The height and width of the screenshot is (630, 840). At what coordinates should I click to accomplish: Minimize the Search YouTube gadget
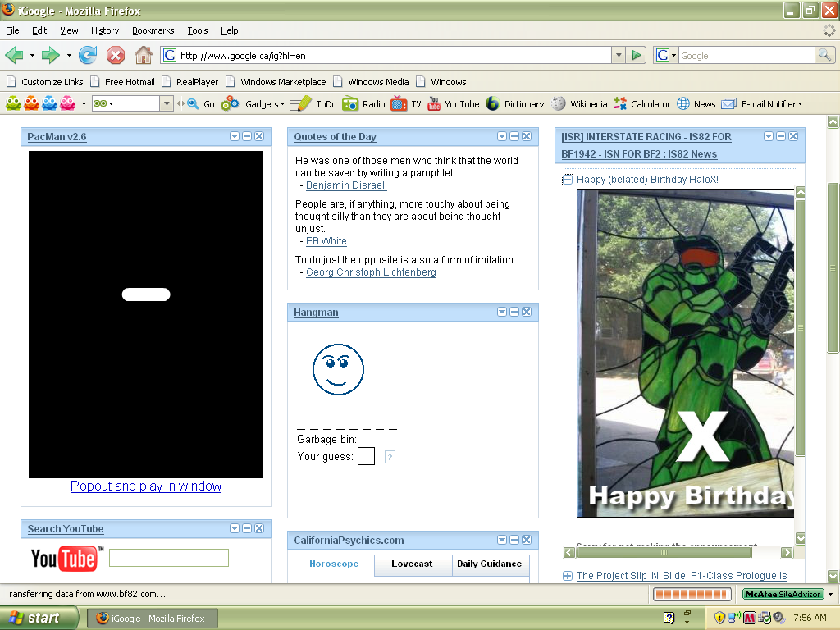tap(247, 529)
